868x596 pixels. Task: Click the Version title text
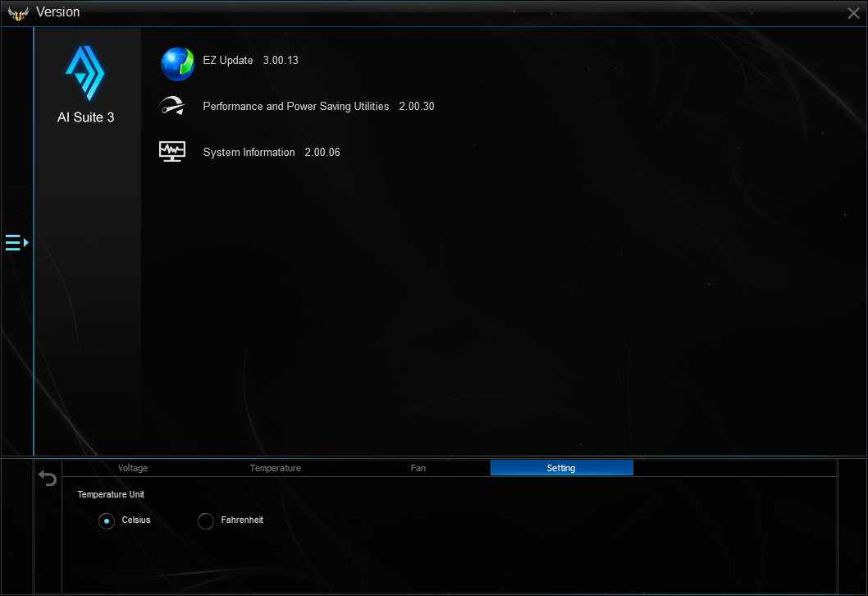pos(57,11)
